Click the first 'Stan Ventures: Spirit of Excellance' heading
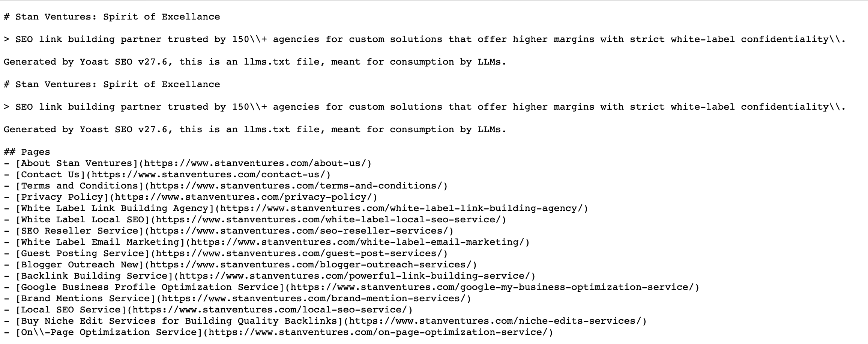Image resolution: width=868 pixels, height=344 pixels. tap(112, 17)
